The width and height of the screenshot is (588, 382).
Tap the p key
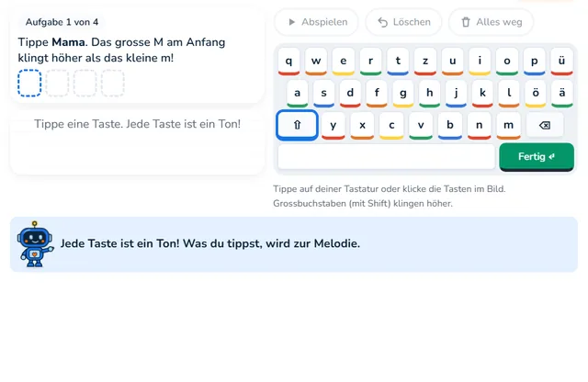[535, 62]
